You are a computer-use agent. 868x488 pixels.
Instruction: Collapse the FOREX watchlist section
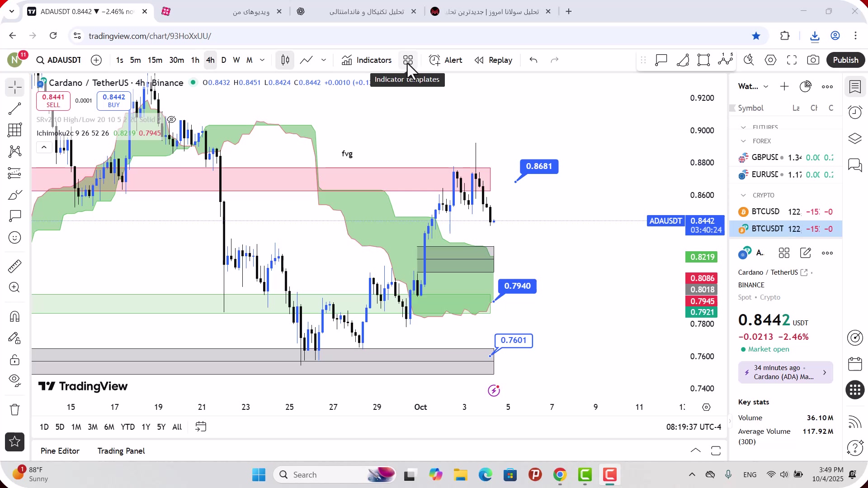743,141
